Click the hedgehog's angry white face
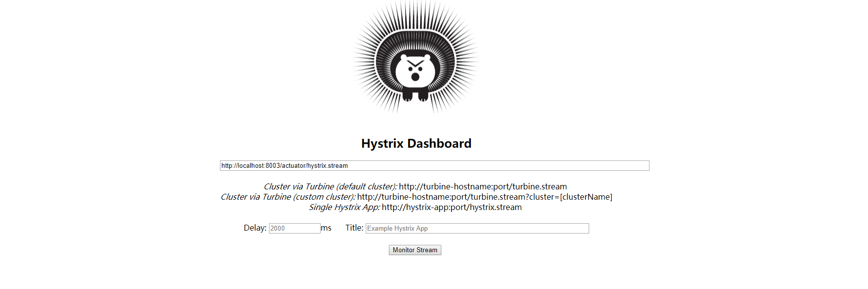The width and height of the screenshot is (868, 289). (x=416, y=72)
